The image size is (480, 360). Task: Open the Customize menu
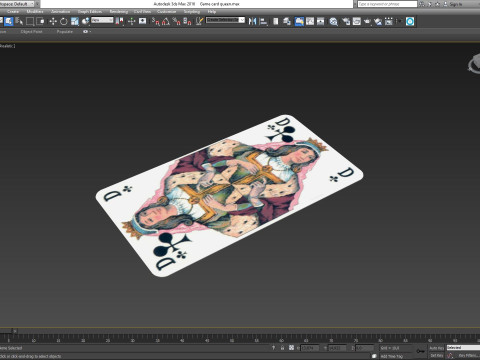[x=166, y=11]
